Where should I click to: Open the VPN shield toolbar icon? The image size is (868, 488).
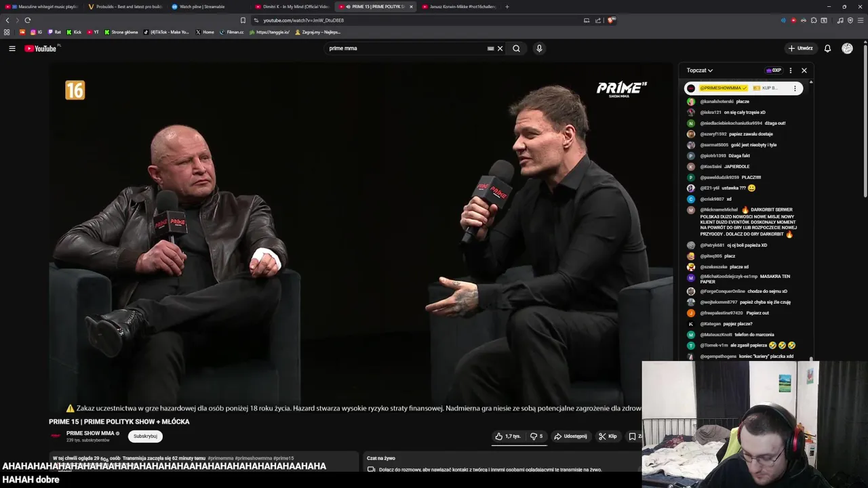pos(850,20)
